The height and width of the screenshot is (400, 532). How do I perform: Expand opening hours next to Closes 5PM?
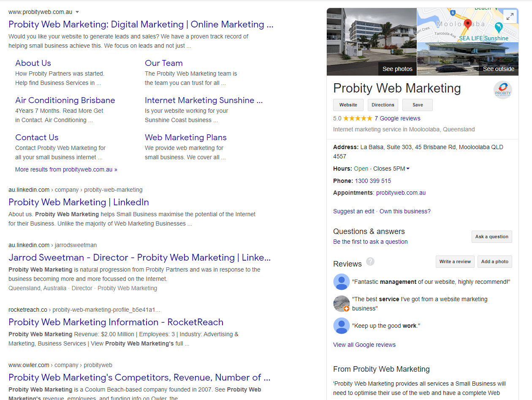(408, 169)
